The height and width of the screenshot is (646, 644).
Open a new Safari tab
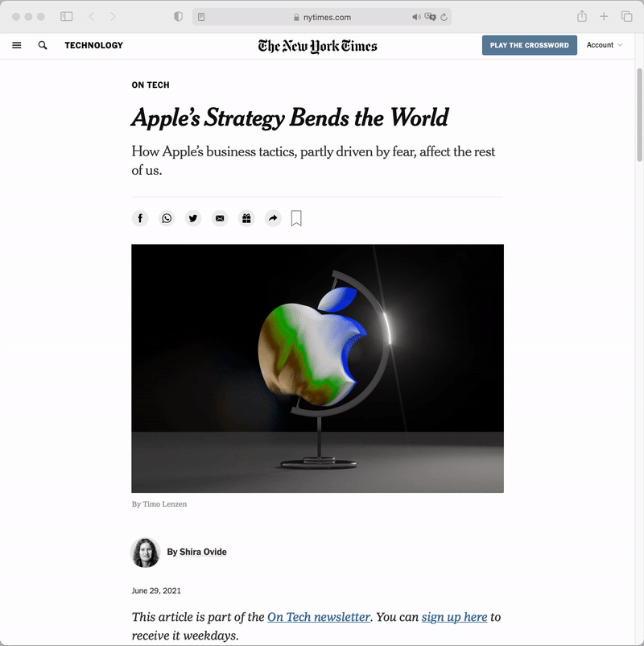[x=604, y=16]
